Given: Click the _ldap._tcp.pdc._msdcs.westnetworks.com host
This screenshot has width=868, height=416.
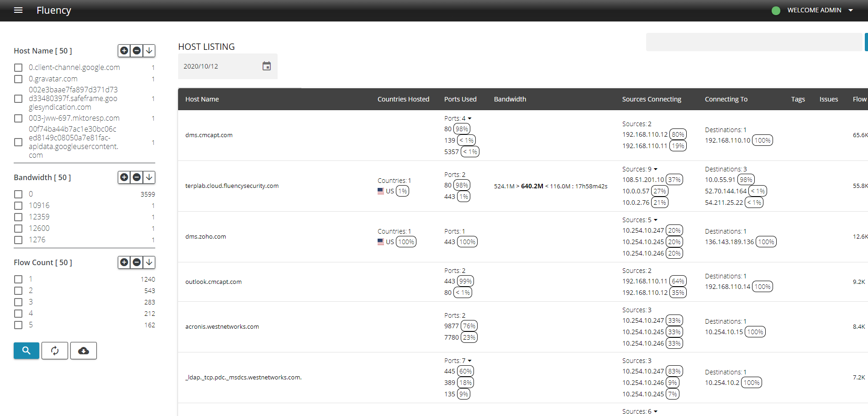Looking at the screenshot, I should click(243, 378).
